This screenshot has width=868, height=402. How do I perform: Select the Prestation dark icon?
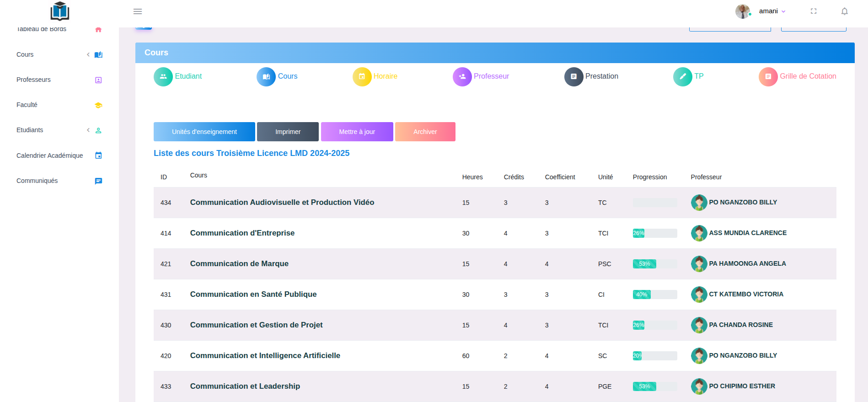point(573,77)
